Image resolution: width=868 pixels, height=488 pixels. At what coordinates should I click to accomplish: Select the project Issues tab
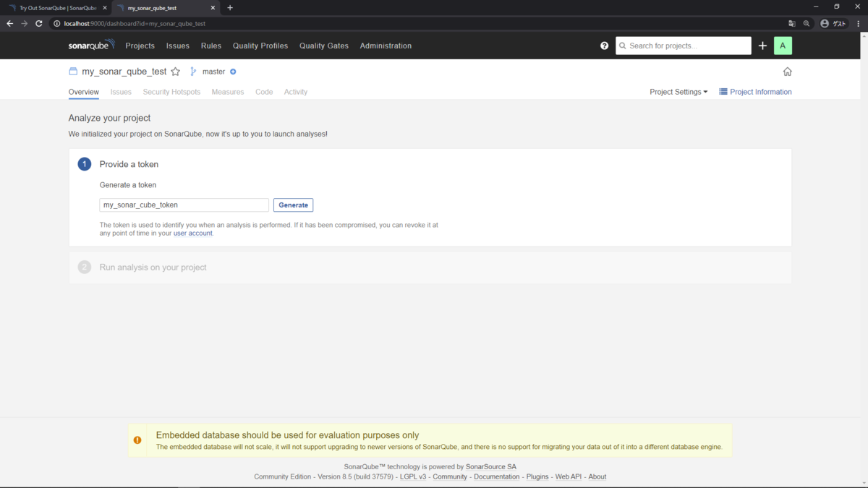(x=121, y=92)
